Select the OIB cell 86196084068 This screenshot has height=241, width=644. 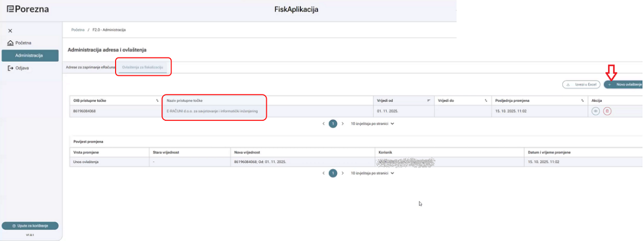pyautogui.click(x=116, y=111)
